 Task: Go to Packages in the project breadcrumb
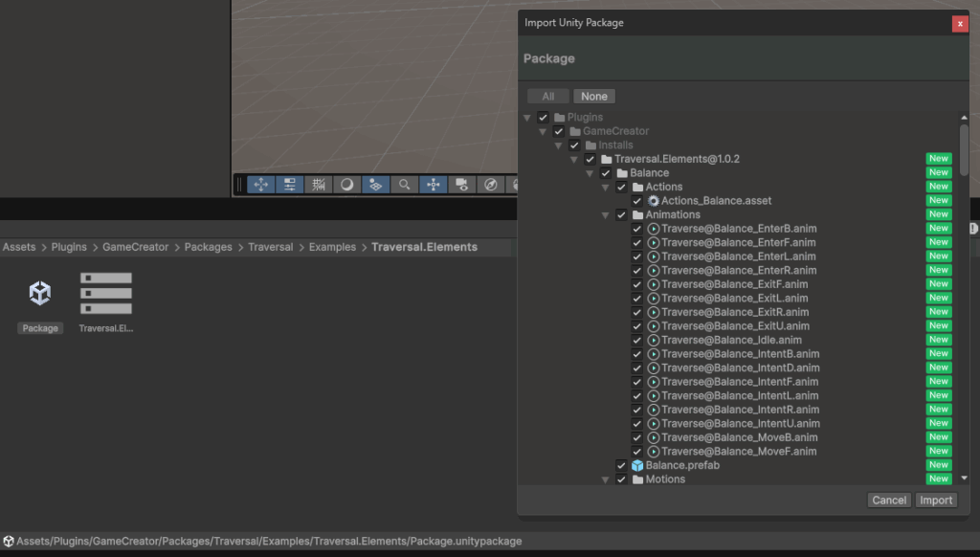[x=208, y=247]
